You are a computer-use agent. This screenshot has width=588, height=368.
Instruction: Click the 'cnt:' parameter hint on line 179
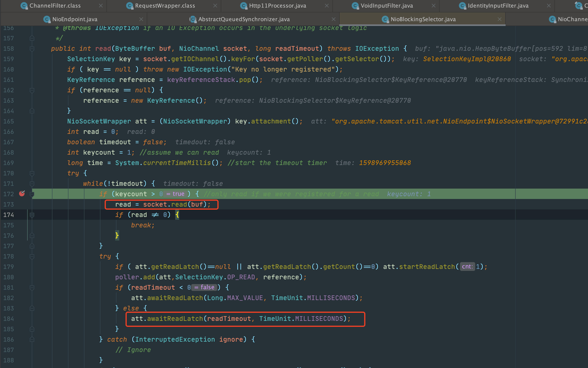point(467,267)
